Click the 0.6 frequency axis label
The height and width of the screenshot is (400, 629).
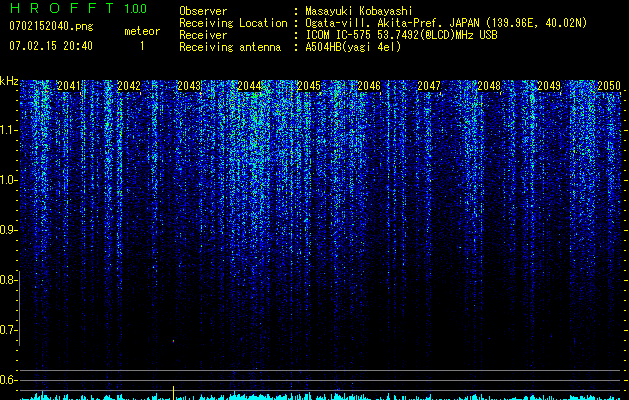click(x=8, y=380)
